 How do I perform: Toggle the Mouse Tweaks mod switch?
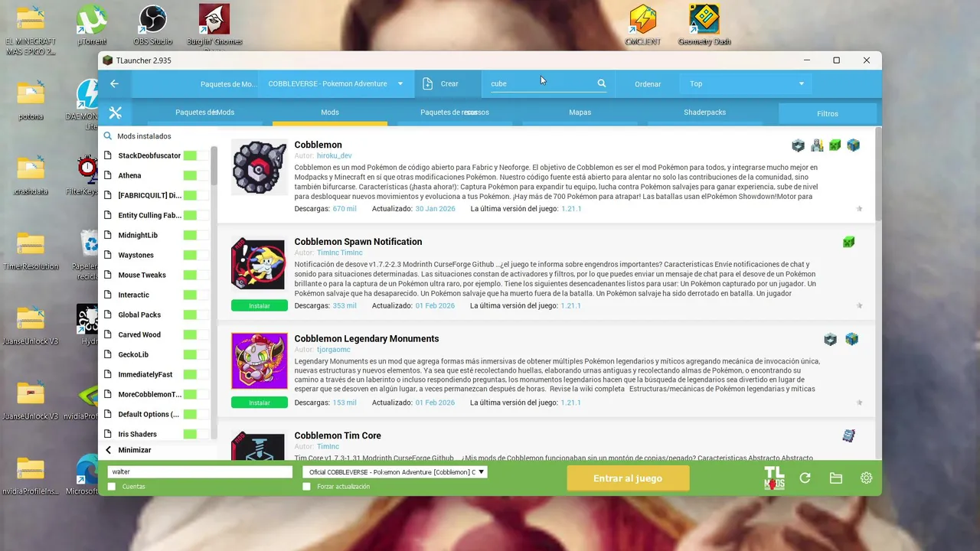coord(196,275)
